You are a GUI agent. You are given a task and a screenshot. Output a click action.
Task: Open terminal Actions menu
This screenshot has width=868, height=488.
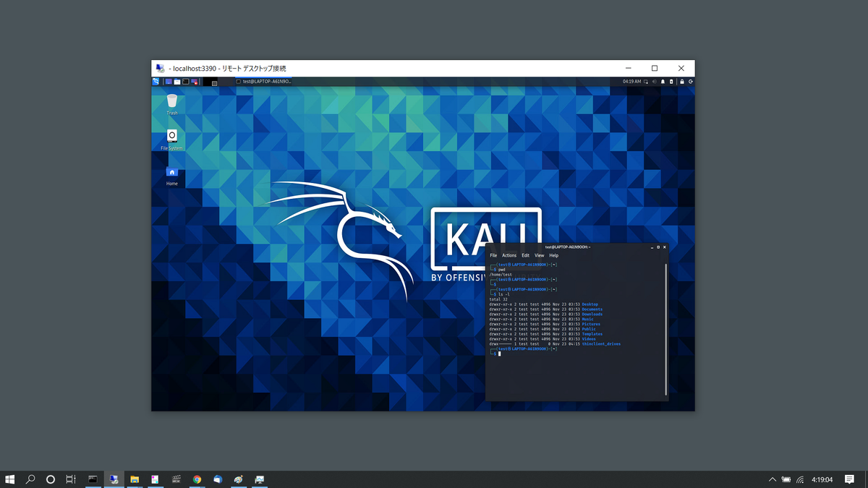point(509,255)
